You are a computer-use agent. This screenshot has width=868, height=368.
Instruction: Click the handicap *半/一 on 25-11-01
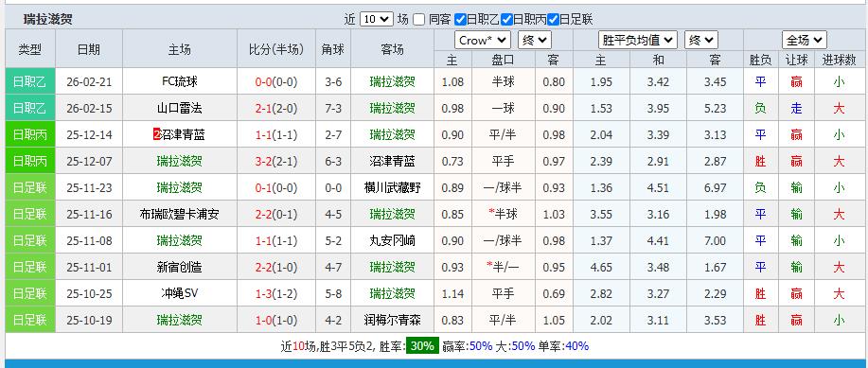[503, 268]
